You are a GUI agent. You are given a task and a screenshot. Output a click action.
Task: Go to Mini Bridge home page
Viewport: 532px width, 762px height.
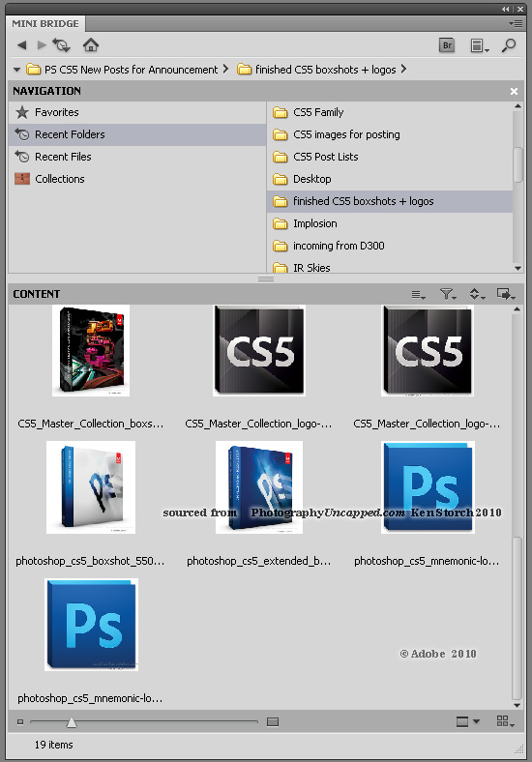[x=91, y=45]
